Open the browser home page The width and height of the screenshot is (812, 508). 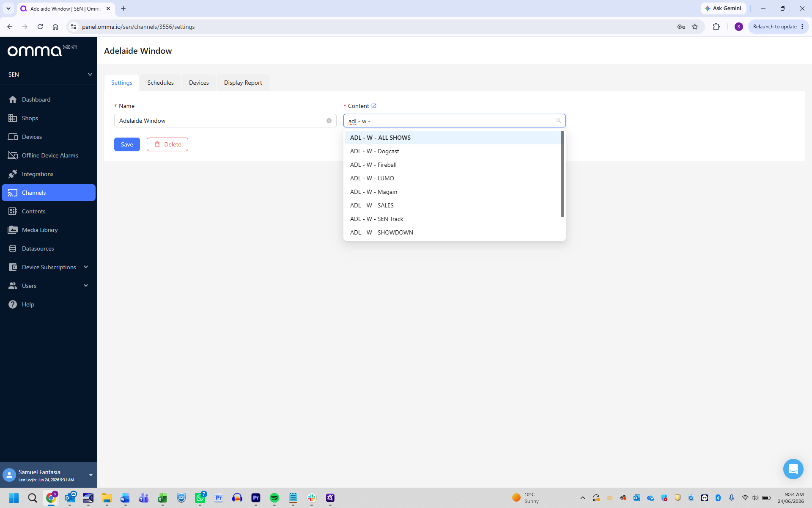pos(55,27)
